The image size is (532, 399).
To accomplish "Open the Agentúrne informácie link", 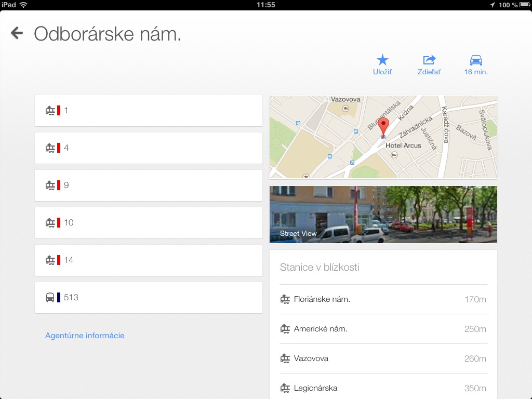I will tap(85, 336).
